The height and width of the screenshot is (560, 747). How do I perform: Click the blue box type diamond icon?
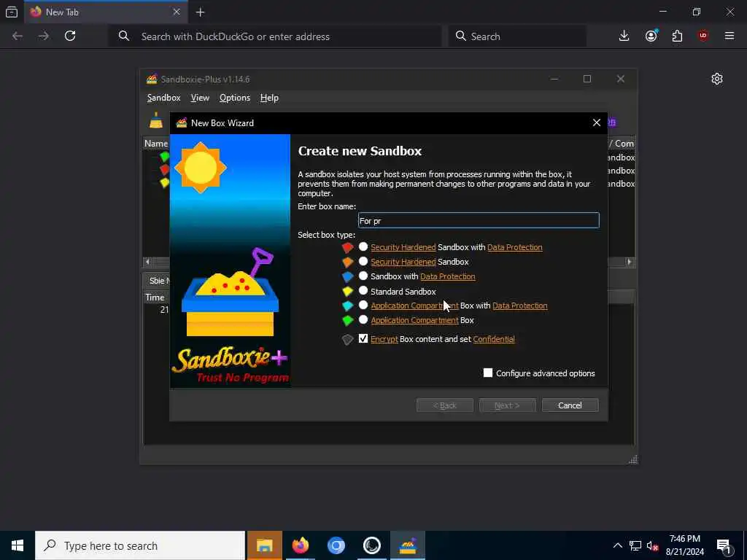pyautogui.click(x=348, y=276)
